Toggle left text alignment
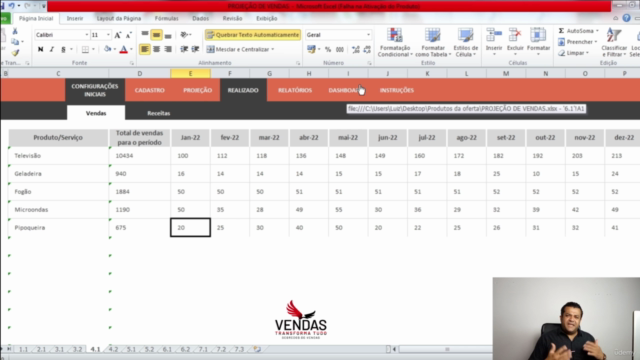The height and width of the screenshot is (360, 640). coord(145,49)
